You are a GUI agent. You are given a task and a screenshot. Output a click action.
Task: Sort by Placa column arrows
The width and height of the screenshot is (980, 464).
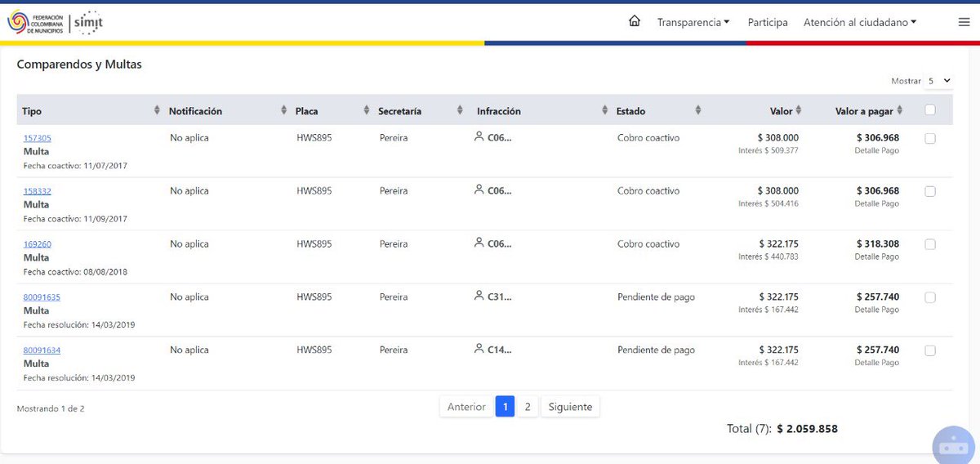pyautogui.click(x=367, y=110)
